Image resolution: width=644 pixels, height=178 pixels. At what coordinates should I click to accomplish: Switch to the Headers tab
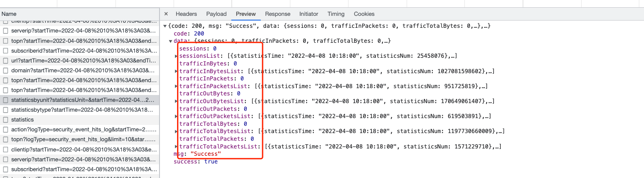click(186, 14)
